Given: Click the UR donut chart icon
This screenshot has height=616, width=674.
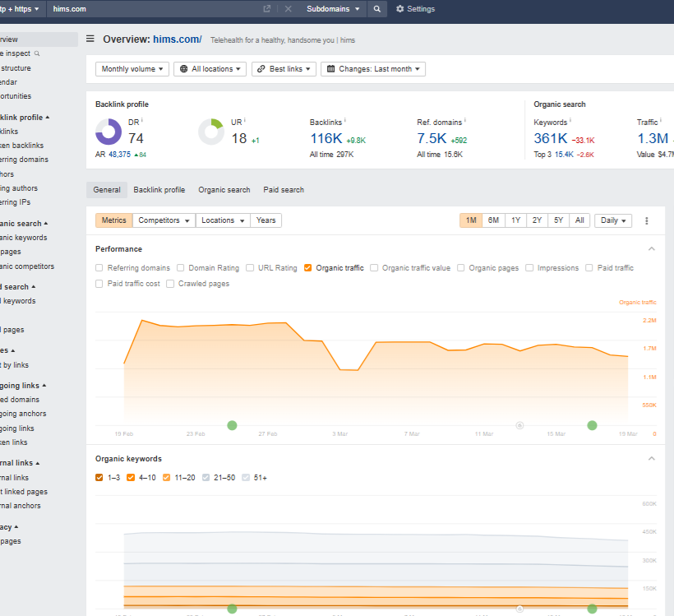Looking at the screenshot, I should coord(211,132).
